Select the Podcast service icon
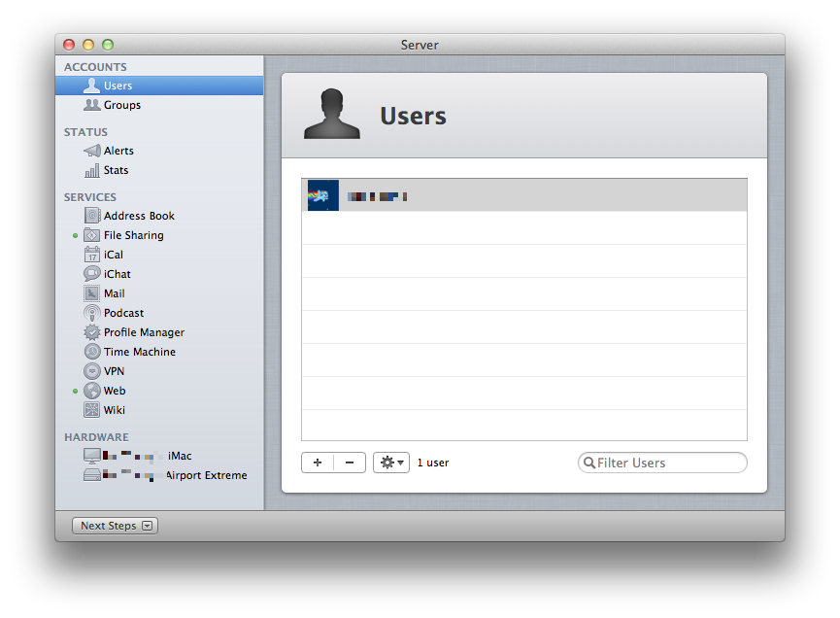Viewport: 840px width, 618px height. tap(91, 313)
